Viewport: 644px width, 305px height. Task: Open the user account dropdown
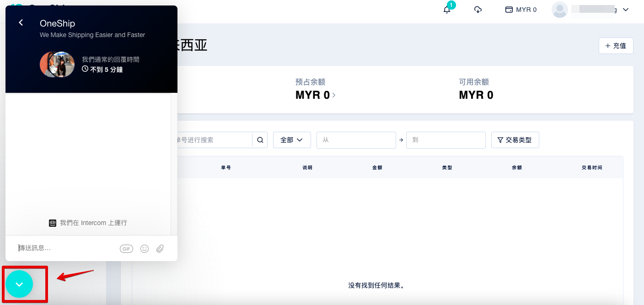coord(590,10)
